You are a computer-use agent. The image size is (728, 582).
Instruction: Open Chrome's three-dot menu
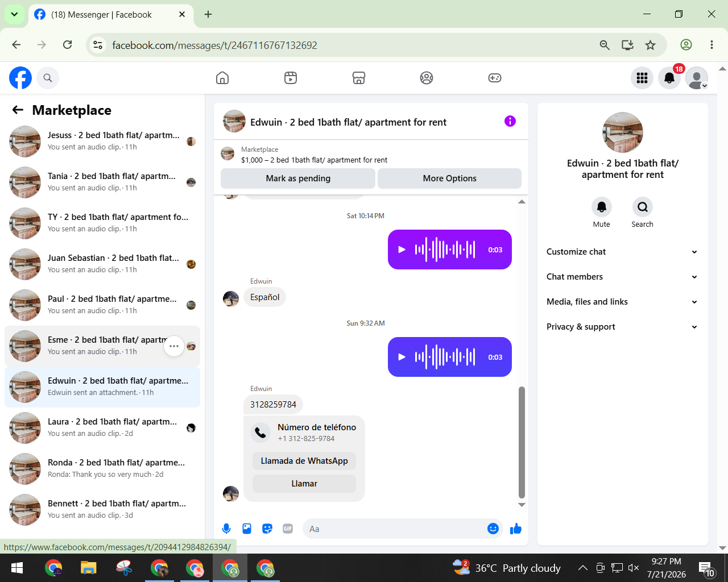click(x=712, y=45)
